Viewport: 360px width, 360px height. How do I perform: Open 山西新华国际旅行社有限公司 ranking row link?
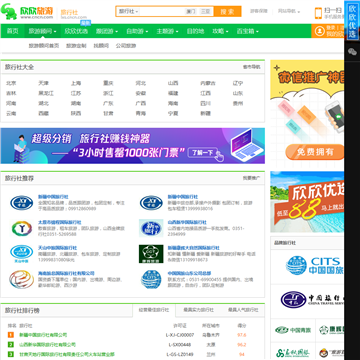tap(47, 345)
